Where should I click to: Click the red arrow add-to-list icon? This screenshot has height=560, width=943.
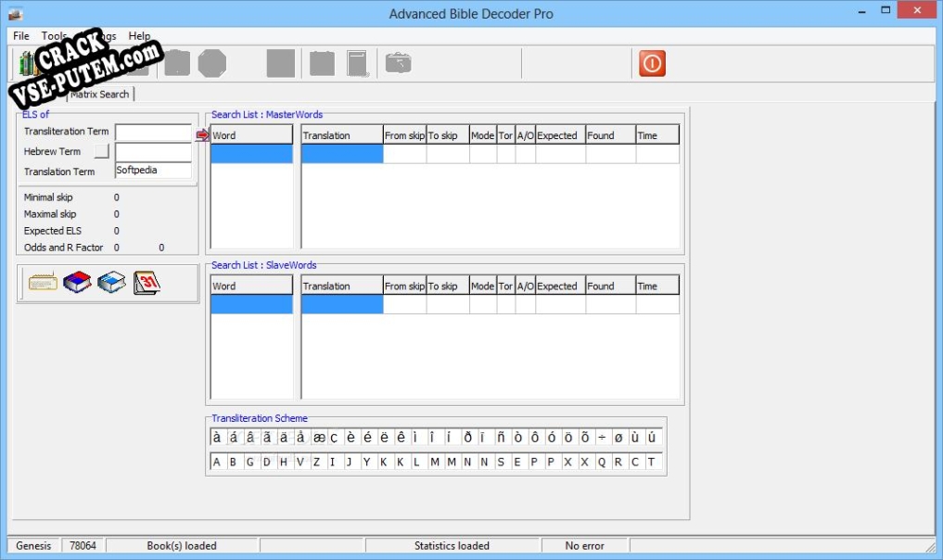point(202,134)
